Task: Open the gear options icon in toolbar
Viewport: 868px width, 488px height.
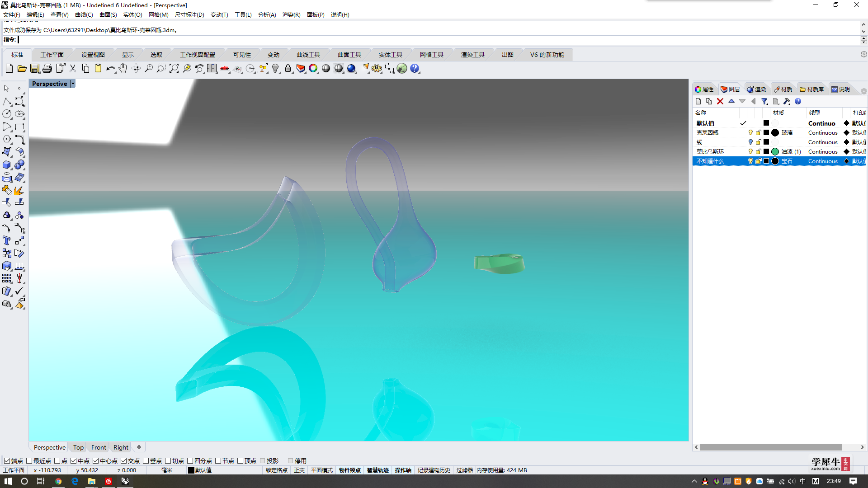Action: coord(377,68)
